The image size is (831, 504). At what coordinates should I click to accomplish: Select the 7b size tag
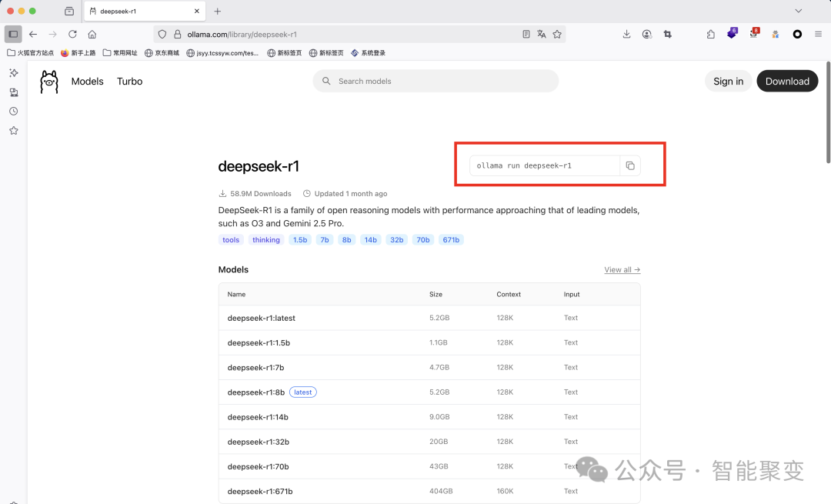coord(325,240)
